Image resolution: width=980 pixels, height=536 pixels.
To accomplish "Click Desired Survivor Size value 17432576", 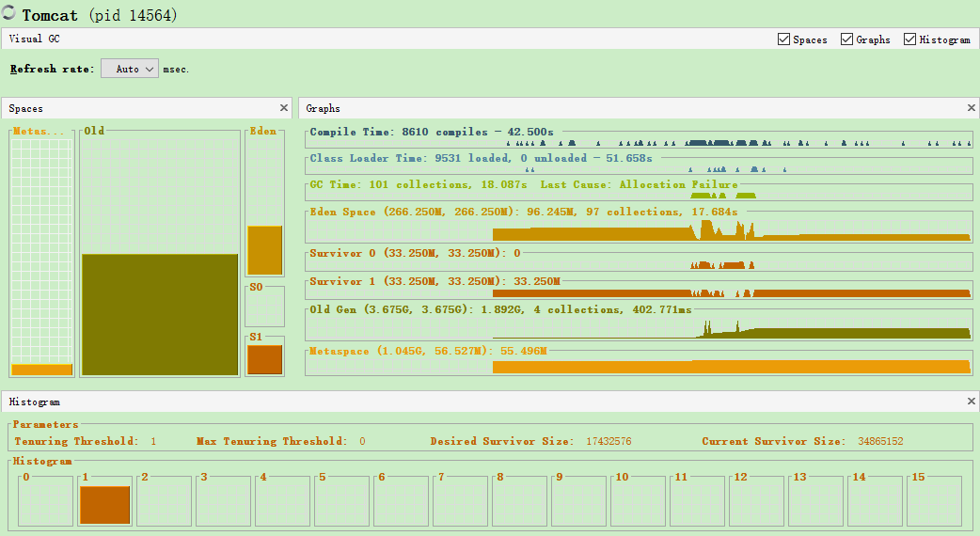I will click(x=609, y=441).
